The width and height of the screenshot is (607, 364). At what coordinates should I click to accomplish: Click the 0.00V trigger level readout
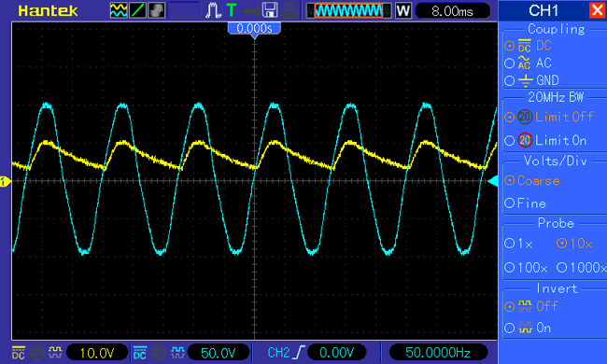336,353
